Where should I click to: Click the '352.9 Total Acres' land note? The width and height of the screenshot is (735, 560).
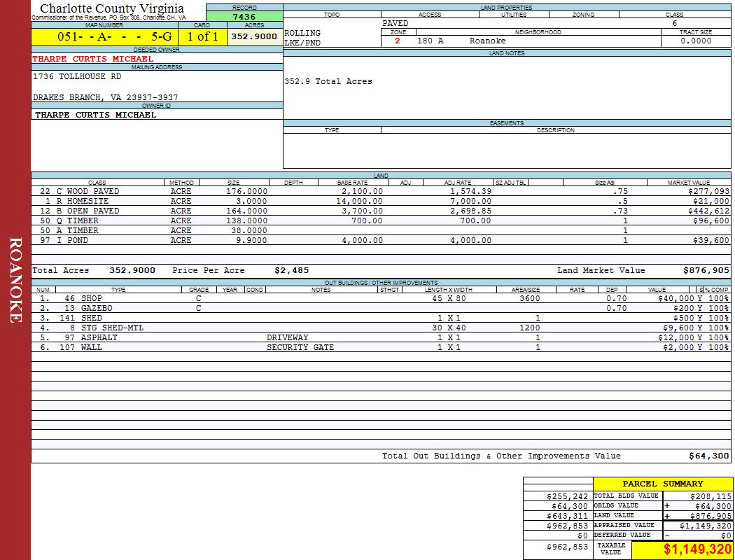328,81
